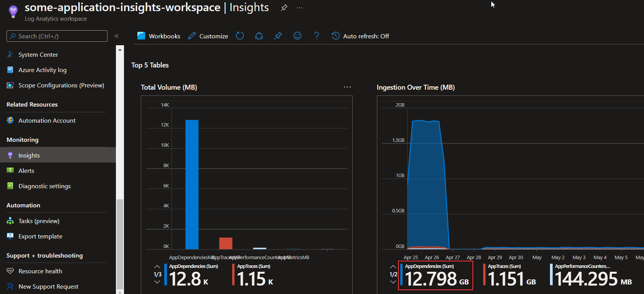Click the Ingestion Over Time (MB) title
This screenshot has height=294, width=644.
point(416,87)
